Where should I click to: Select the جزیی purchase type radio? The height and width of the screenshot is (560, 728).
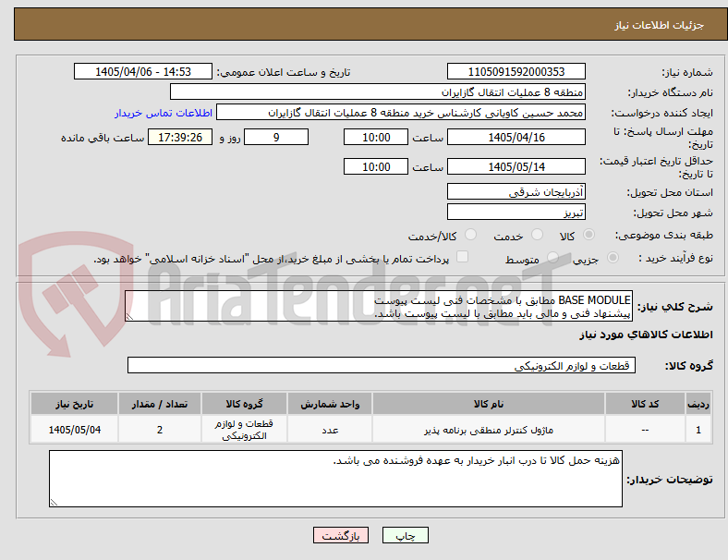(x=613, y=258)
